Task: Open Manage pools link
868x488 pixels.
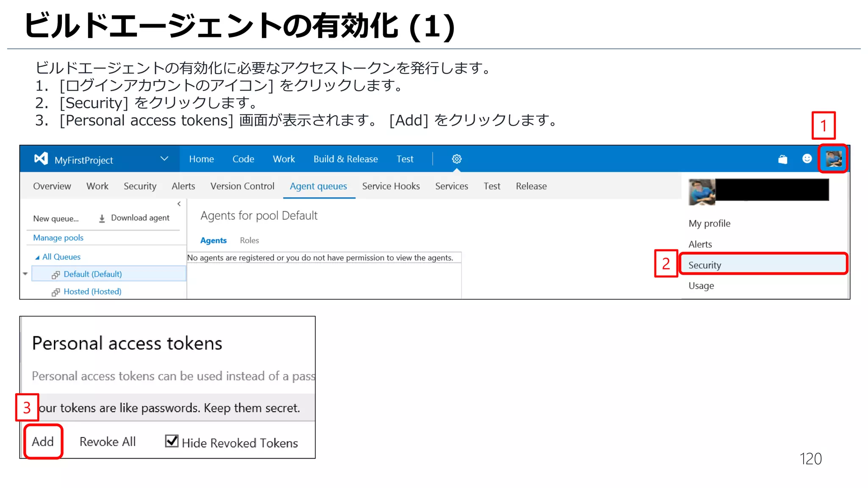Action: coord(58,238)
